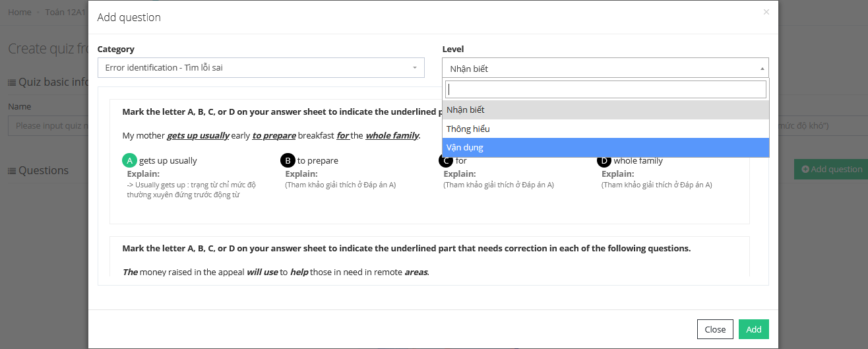Type in the Level dropdown search box
Viewport: 868px width, 349px height.
pos(605,89)
